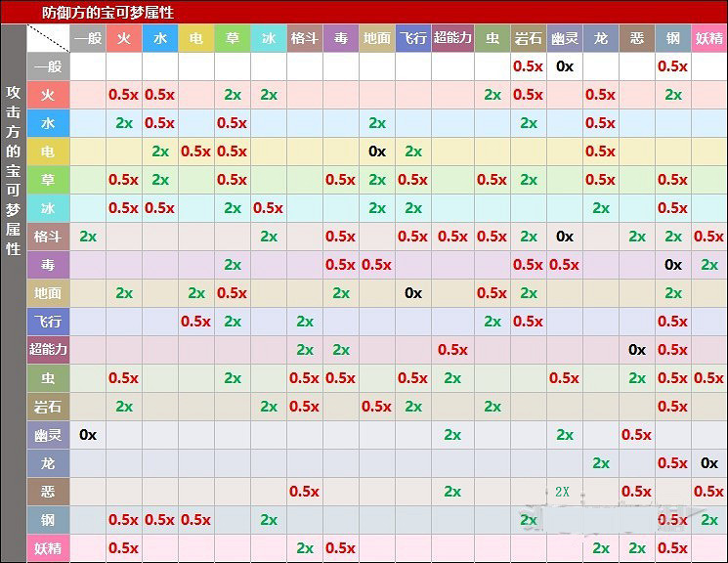Select the 格斗 row label

[48, 237]
